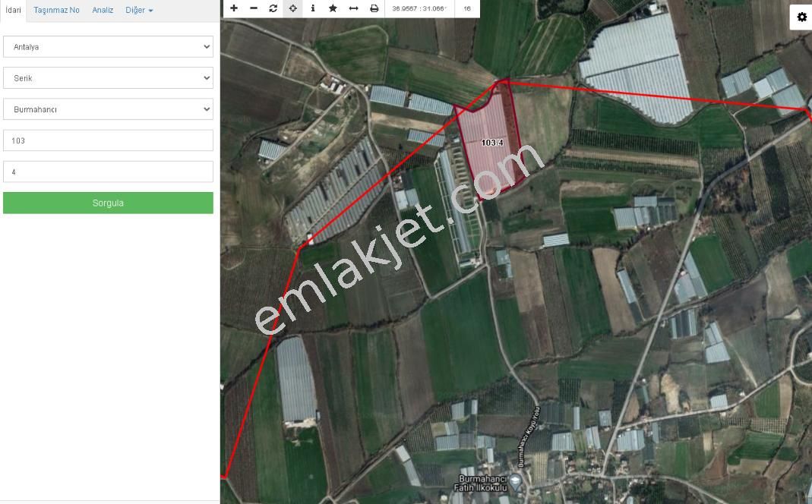This screenshot has width=812, height=504.
Task: Click the 103/4 parcel label
Action: click(x=492, y=142)
